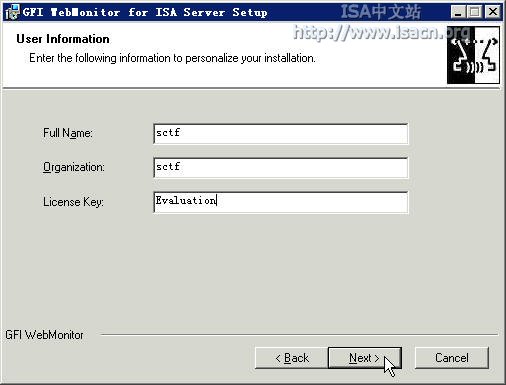Click the Next > button

365,358
